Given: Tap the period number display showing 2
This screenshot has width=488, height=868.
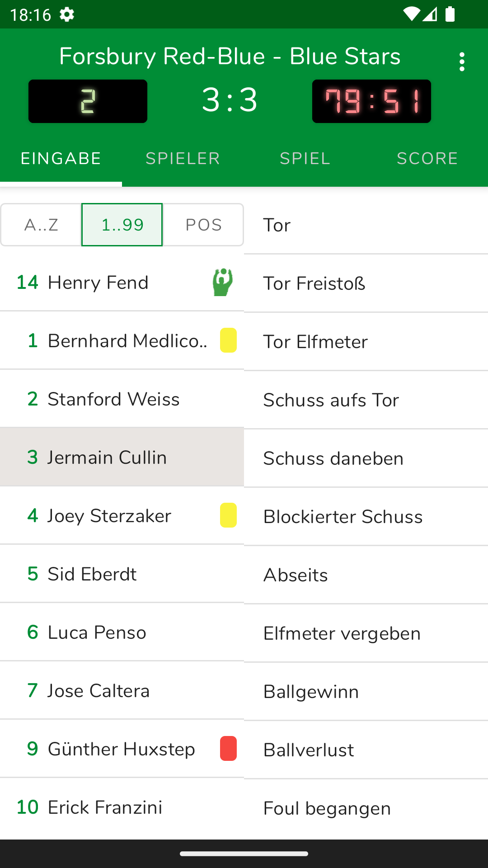Looking at the screenshot, I should coord(88,101).
